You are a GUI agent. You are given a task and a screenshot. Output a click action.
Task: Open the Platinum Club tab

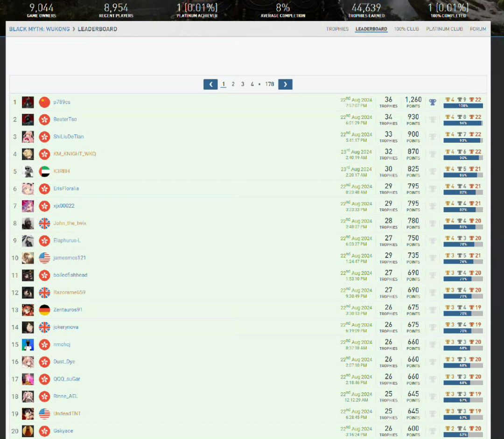pyautogui.click(x=445, y=29)
